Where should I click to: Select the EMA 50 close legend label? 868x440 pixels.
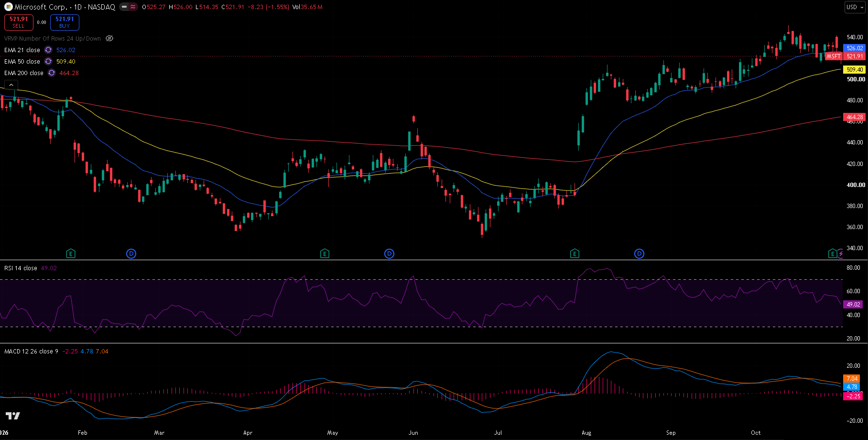pos(22,61)
